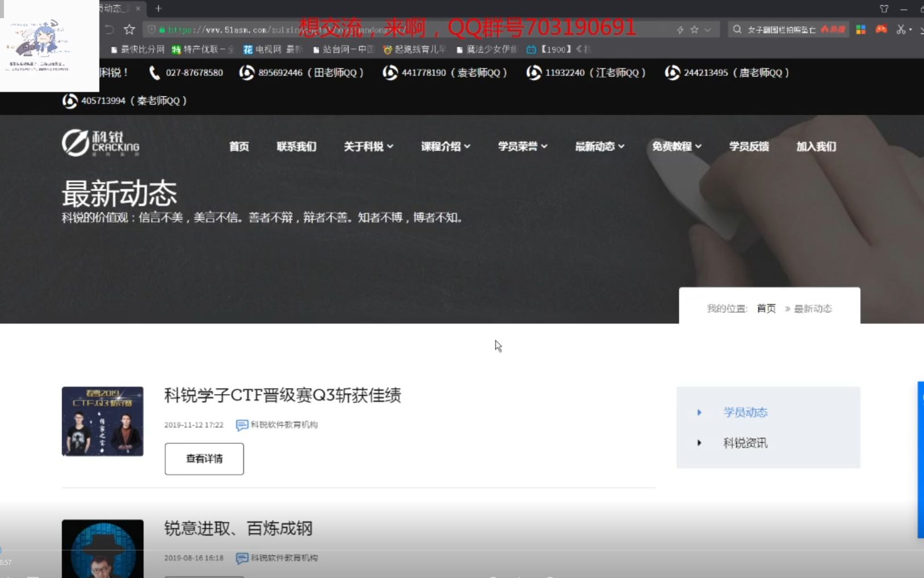Open the scissors screenshot tool
The image size is (924, 578).
point(901,29)
